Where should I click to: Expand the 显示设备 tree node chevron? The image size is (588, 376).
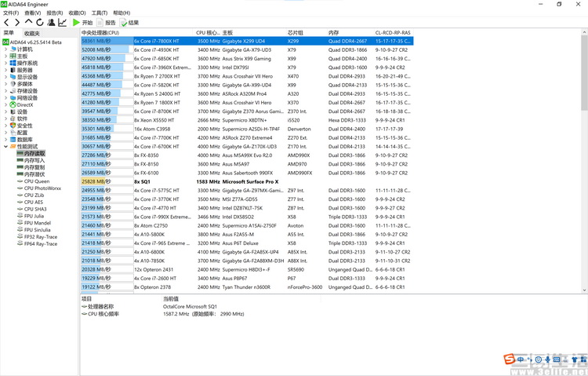point(5,77)
